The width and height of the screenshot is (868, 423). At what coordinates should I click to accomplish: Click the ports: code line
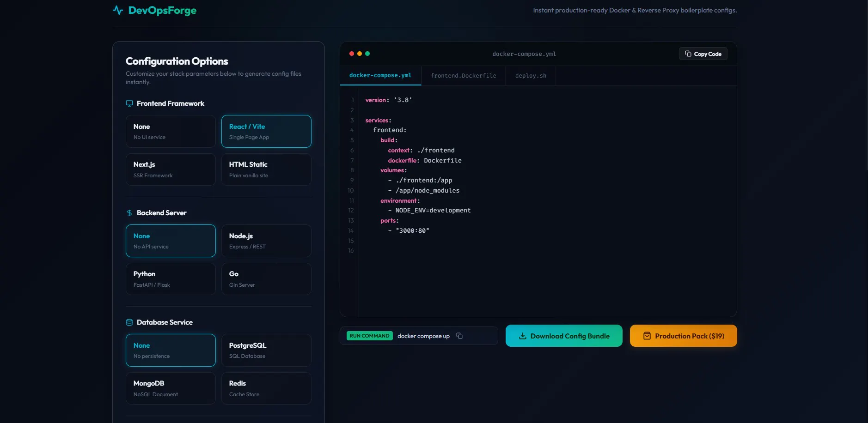coord(389,221)
